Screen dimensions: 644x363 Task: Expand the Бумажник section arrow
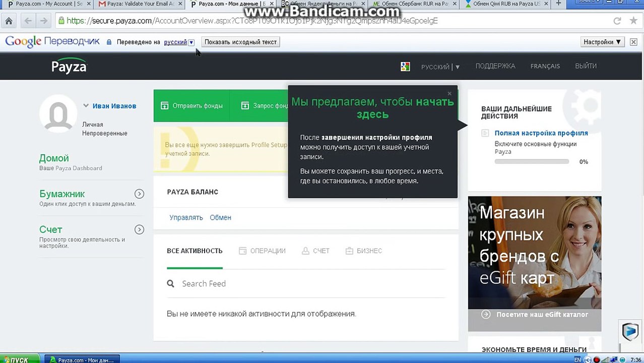140,194
